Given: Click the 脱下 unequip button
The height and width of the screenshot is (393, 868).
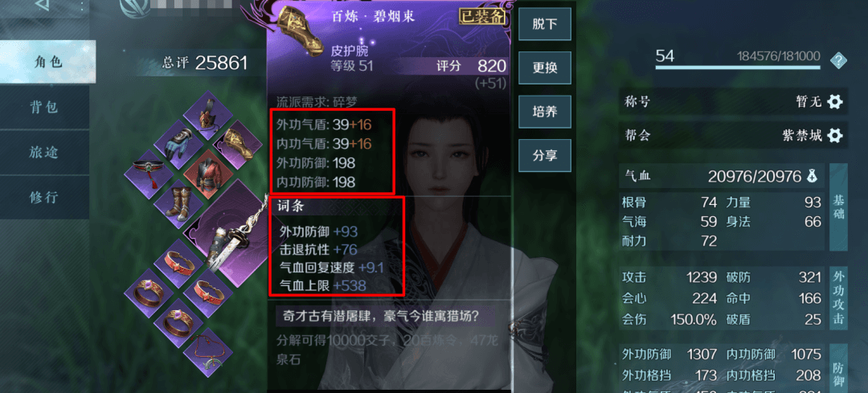Looking at the screenshot, I should pos(545,24).
